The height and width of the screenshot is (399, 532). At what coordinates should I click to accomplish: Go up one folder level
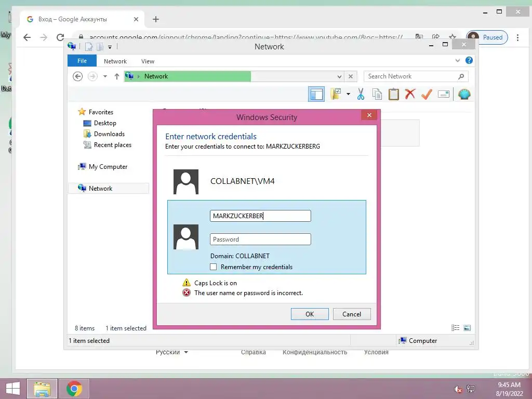pos(117,76)
